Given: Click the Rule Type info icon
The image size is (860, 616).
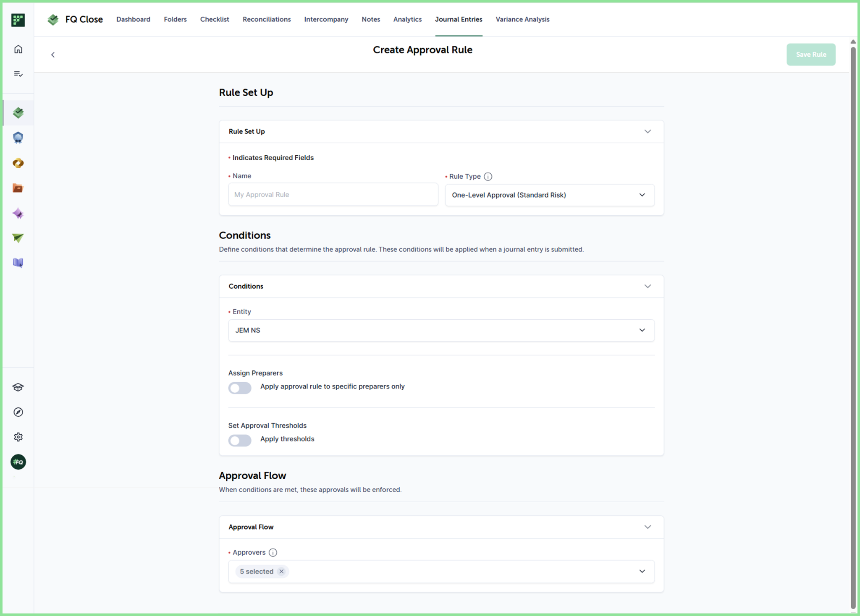Looking at the screenshot, I should [488, 177].
